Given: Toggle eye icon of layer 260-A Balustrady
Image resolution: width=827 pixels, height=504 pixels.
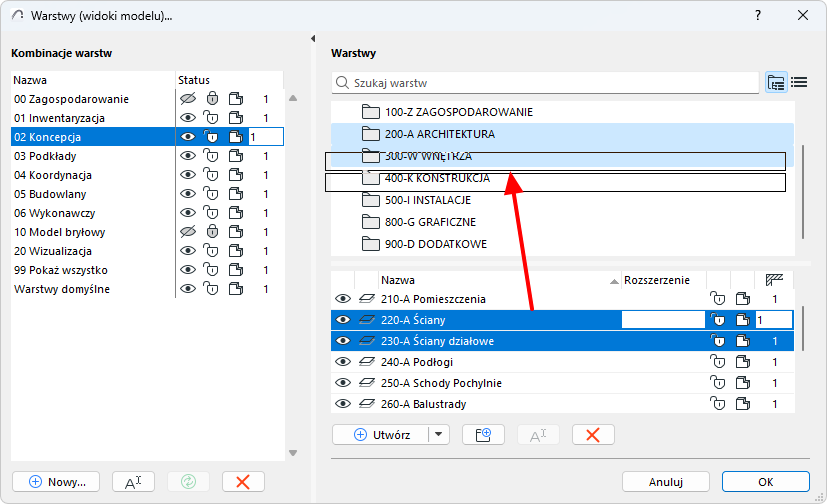Looking at the screenshot, I should point(343,404).
